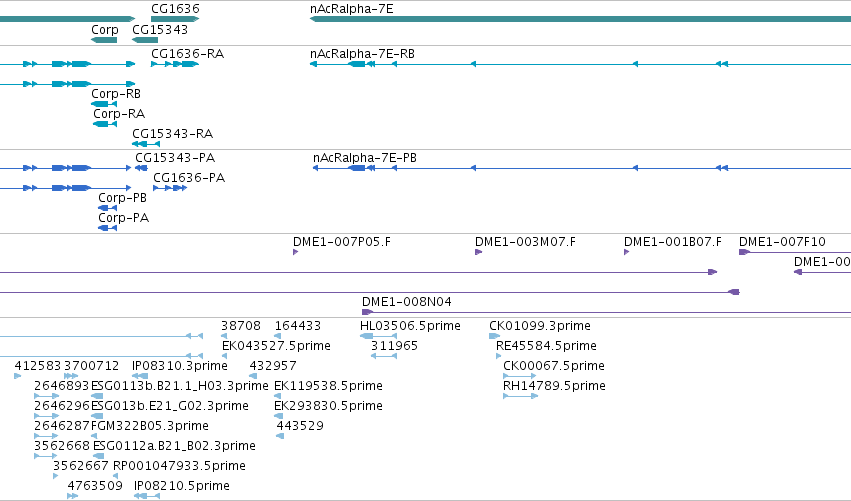Select the EK293830.5prime EST label
This screenshot has height=501, width=851.
click(328, 406)
